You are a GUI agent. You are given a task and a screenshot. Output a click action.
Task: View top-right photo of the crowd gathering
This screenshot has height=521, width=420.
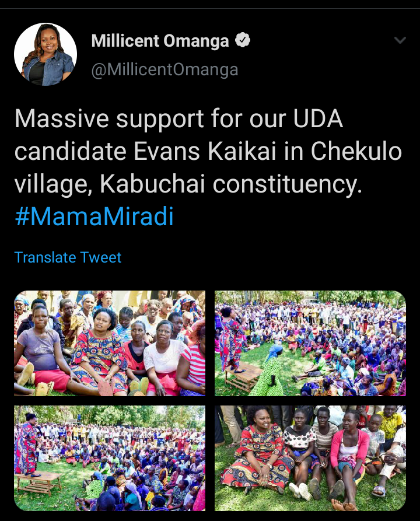[310, 343]
